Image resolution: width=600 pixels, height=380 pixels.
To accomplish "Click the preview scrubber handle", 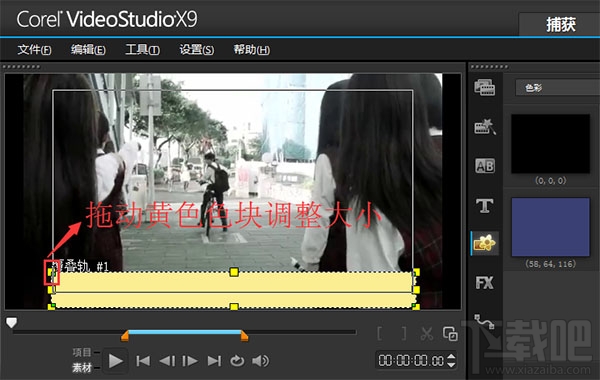I will click(x=11, y=323).
